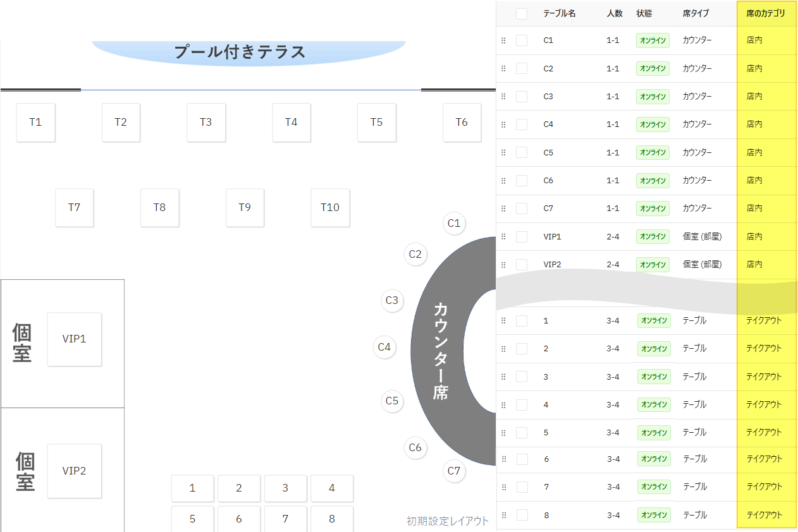798x532 pixels.
Task: Check the checkbox for row C7
Action: [522, 209]
